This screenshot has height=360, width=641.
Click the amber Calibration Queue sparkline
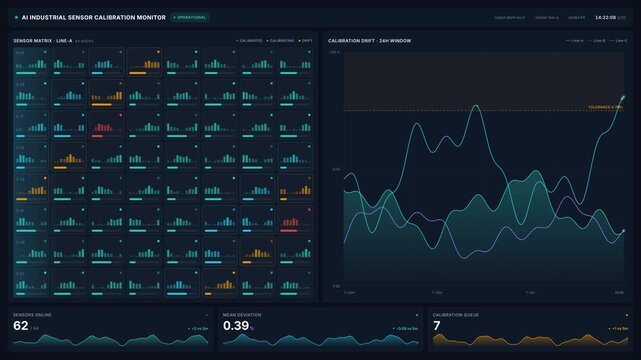pos(531,340)
